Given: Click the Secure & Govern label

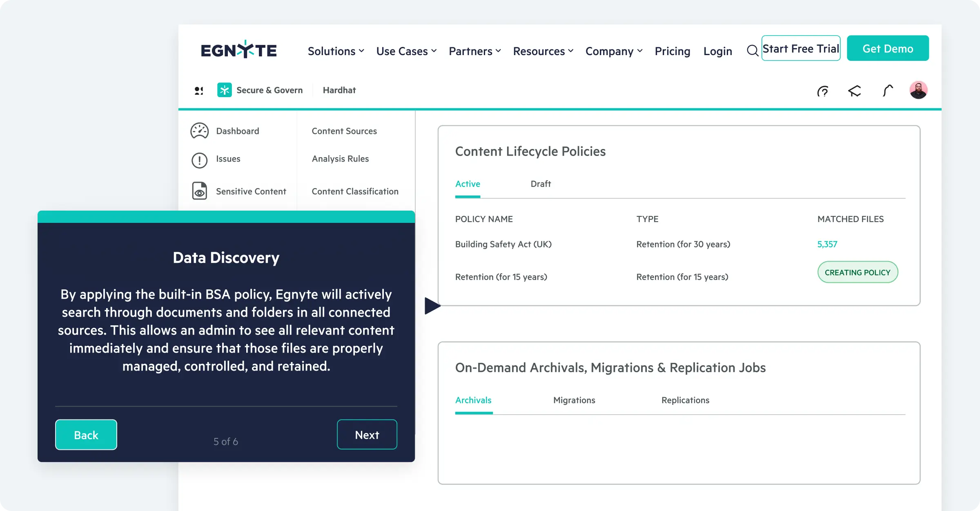Looking at the screenshot, I should pos(269,90).
